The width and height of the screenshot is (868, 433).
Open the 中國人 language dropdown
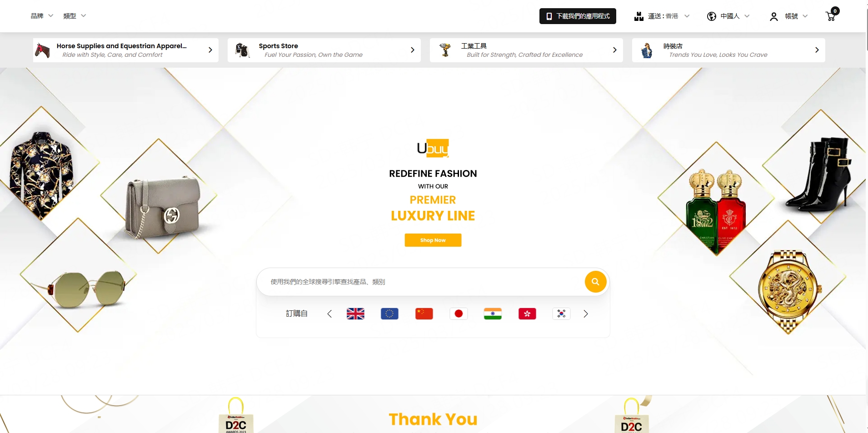728,16
